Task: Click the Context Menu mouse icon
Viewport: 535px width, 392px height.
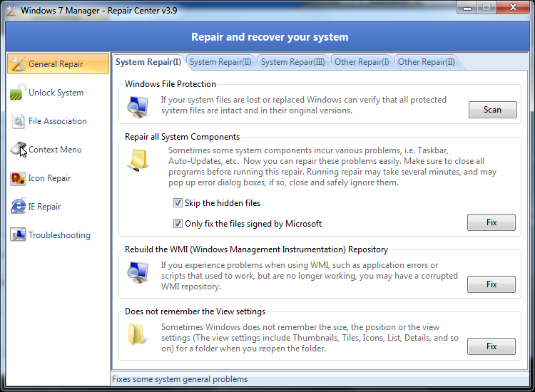Action: tap(19, 149)
